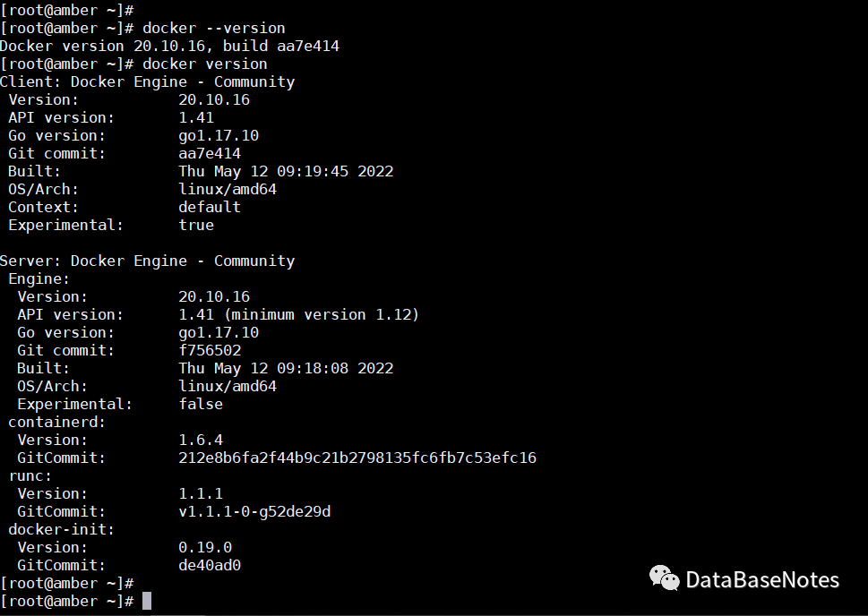Click the client Experimental value 'true'
Screen dimensions: 868x616
click(196, 225)
